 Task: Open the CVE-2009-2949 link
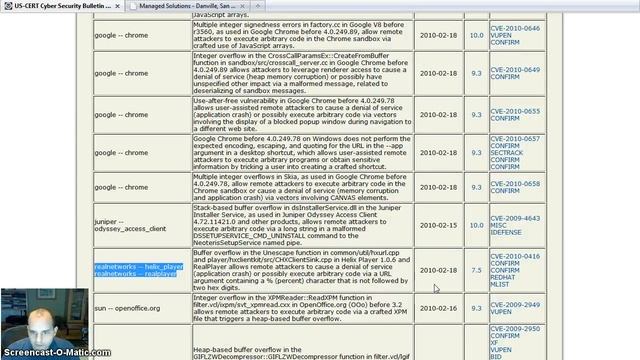(x=515, y=305)
